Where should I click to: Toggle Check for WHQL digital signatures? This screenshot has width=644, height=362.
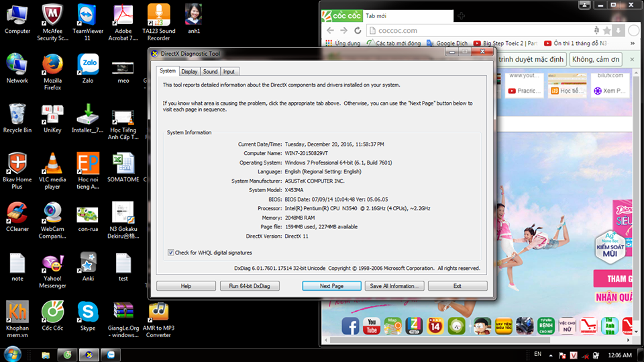pos(172,253)
